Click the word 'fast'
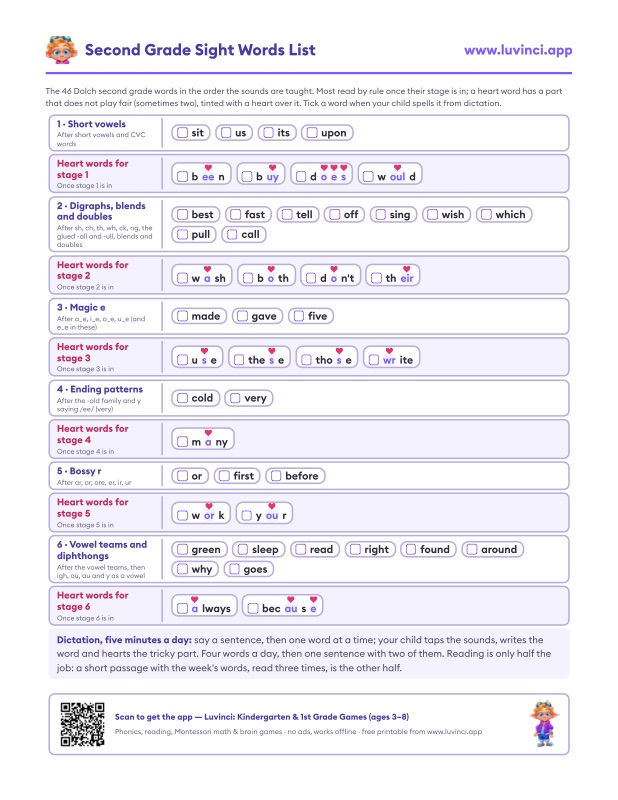Image resolution: width=618 pixels, height=800 pixels. tap(255, 214)
